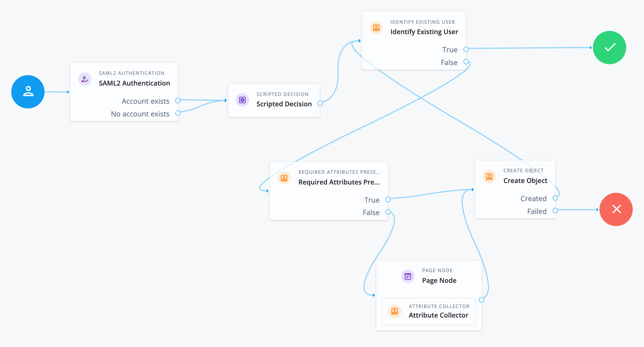Click the Attribute Collector icon
Viewport: 644px width, 347px height.
(x=394, y=311)
